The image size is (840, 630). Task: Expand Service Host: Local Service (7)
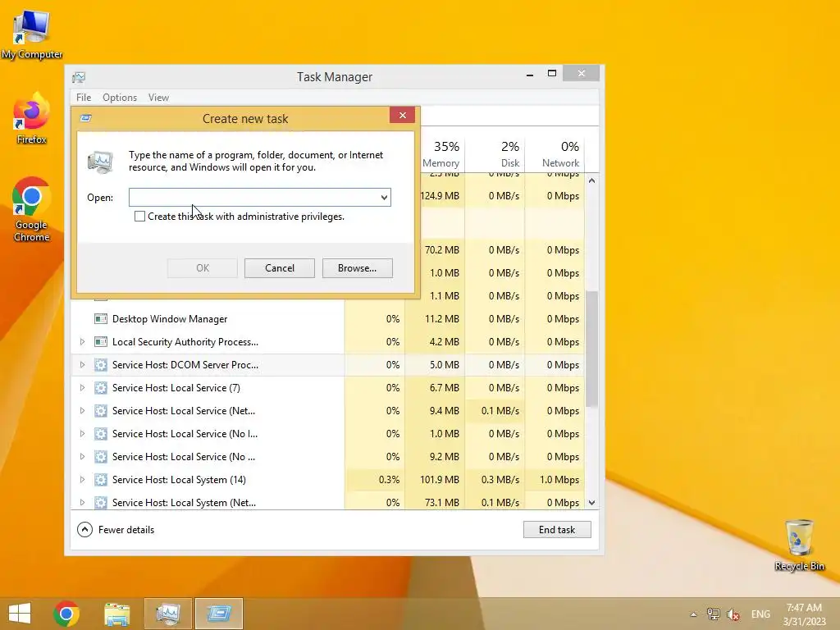click(x=82, y=388)
